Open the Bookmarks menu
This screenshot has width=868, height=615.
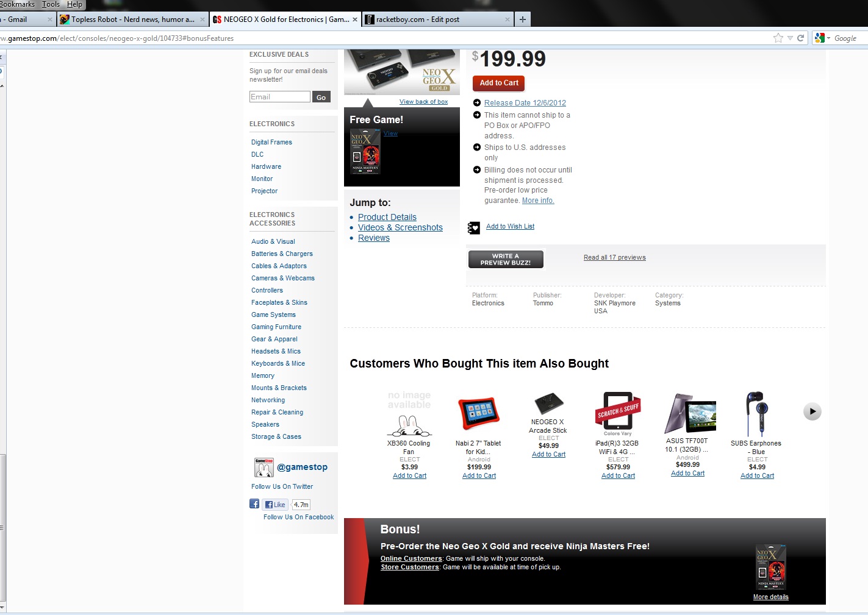[x=18, y=4]
